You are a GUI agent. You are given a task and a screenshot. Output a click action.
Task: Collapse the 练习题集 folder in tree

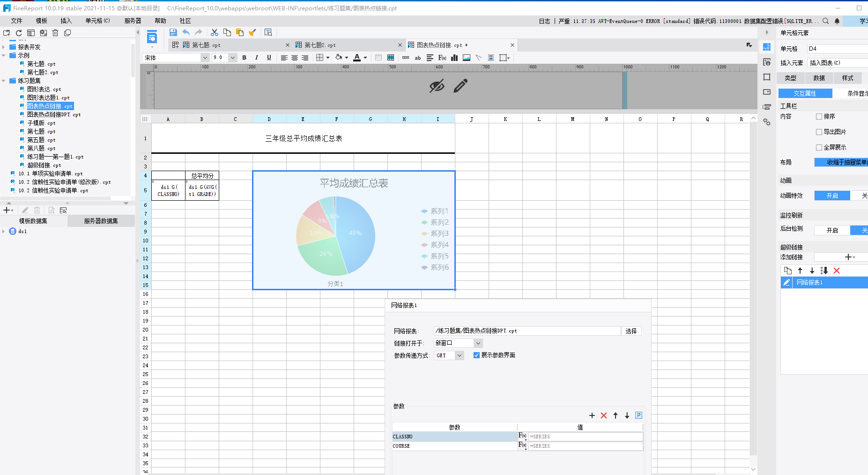pyautogui.click(x=4, y=81)
